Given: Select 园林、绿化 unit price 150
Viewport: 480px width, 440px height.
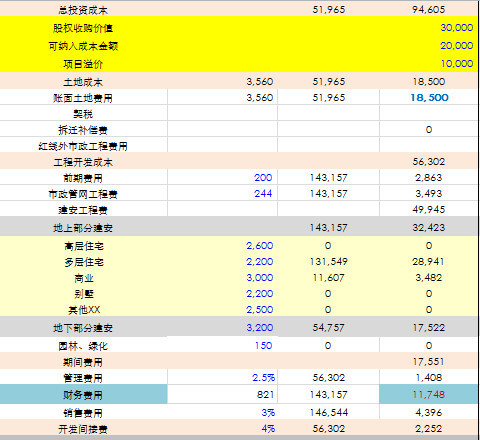Looking at the screenshot, I should 263,345.
